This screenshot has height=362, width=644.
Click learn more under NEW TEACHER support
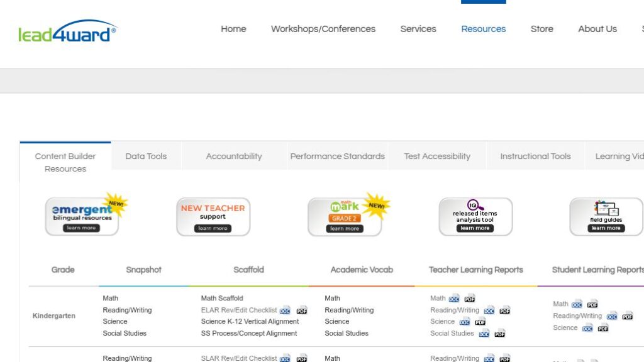click(213, 228)
